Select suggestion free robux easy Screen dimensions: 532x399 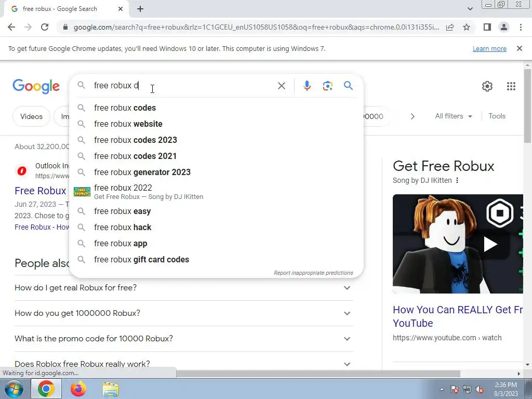[216, 211]
